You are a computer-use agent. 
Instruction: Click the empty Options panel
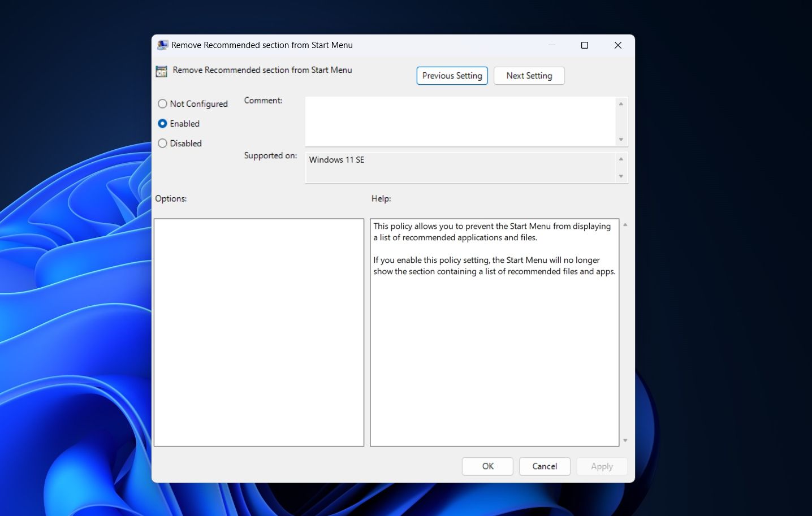pyautogui.click(x=258, y=332)
